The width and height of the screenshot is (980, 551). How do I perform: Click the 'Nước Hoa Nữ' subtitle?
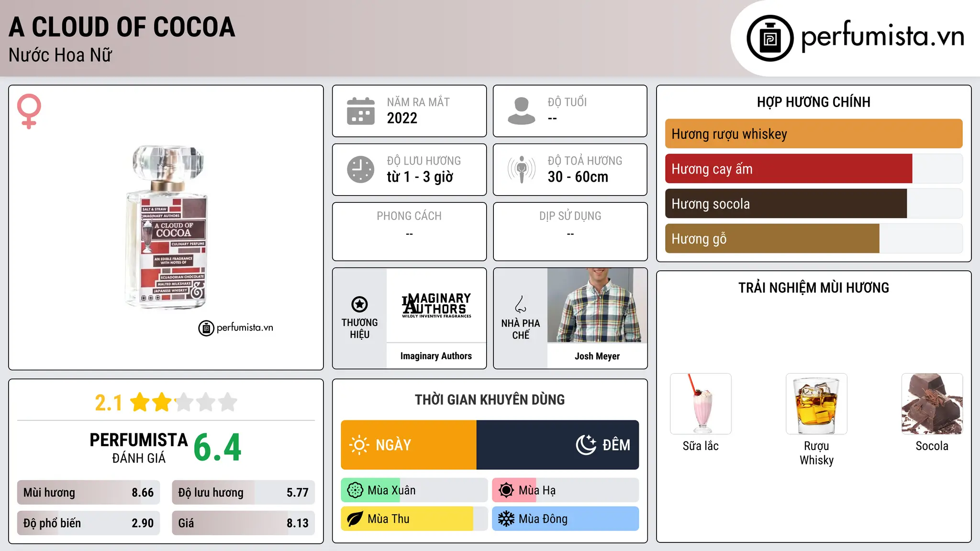pyautogui.click(x=60, y=55)
